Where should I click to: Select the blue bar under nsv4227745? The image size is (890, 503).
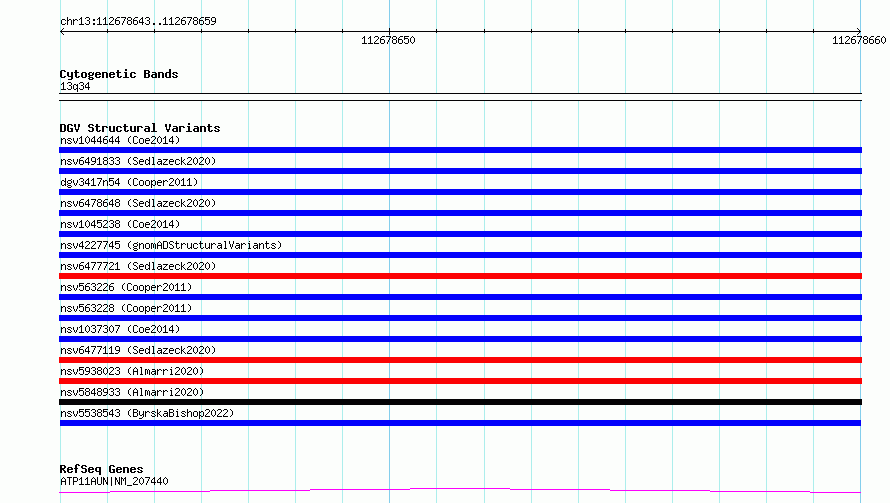pyautogui.click(x=460, y=255)
